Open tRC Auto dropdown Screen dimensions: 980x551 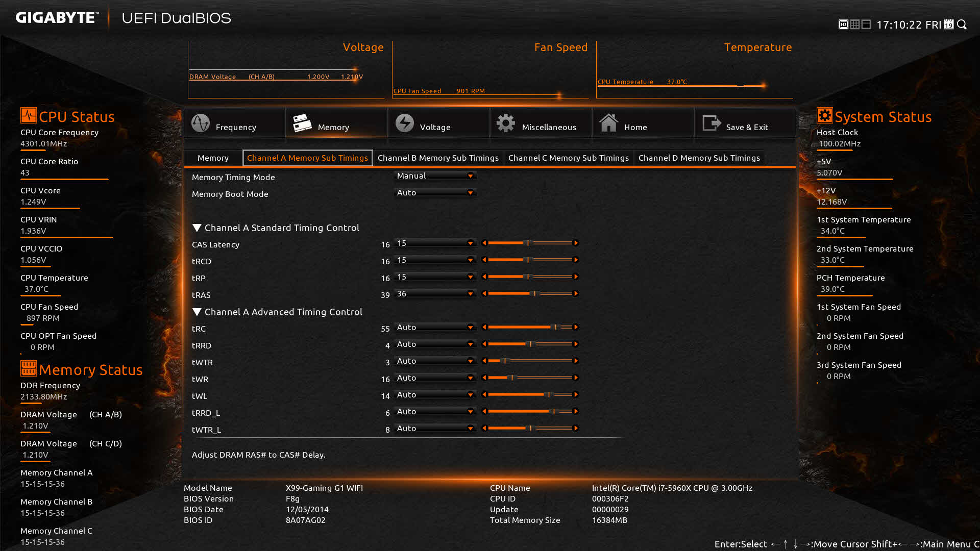[435, 327]
